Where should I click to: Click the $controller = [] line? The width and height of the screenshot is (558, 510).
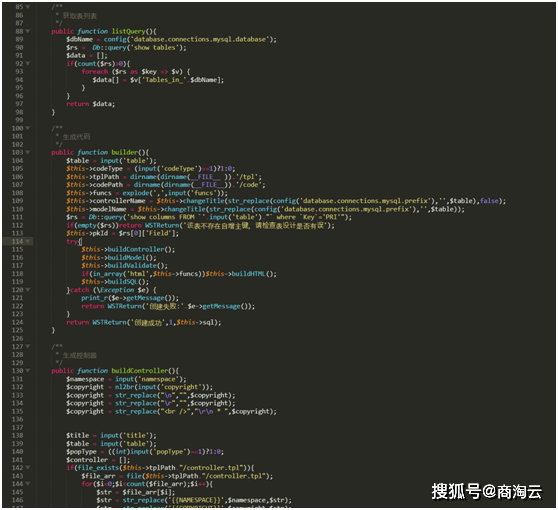(98, 460)
